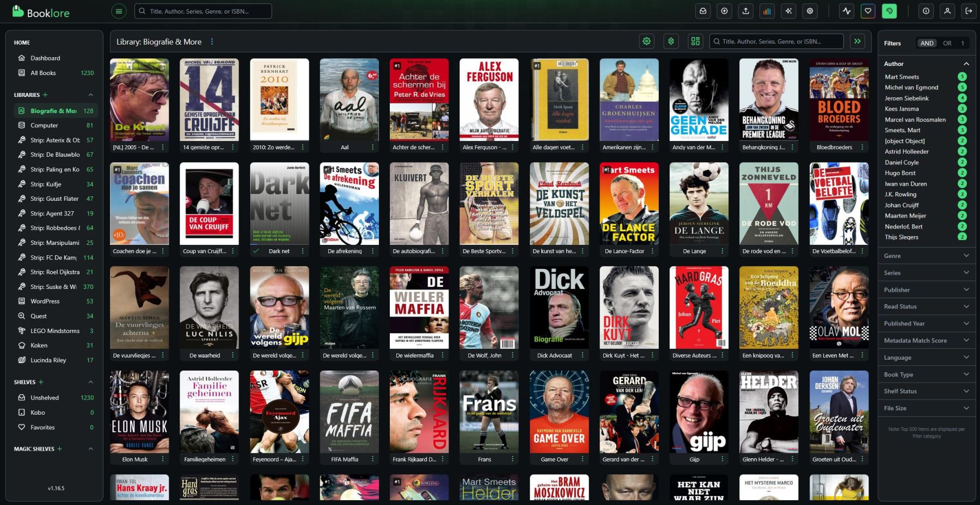
Task: Expand the Genre filter section
Action: (926, 256)
